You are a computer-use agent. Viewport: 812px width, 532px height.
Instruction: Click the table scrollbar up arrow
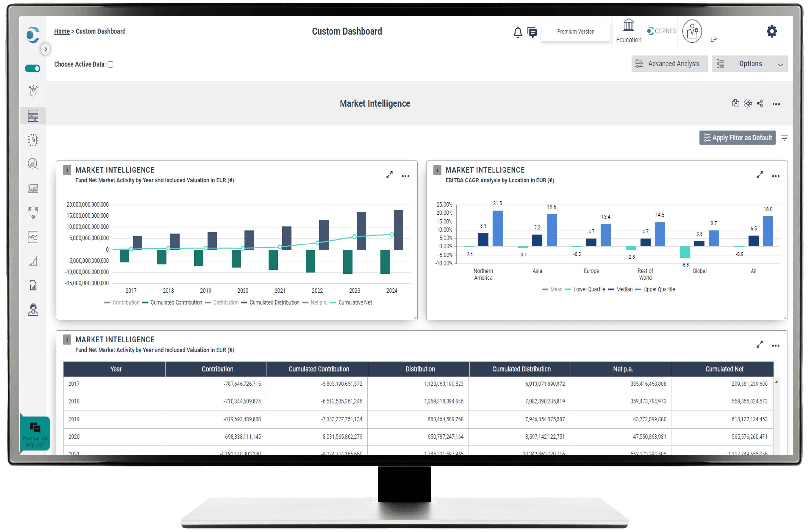[777, 382]
